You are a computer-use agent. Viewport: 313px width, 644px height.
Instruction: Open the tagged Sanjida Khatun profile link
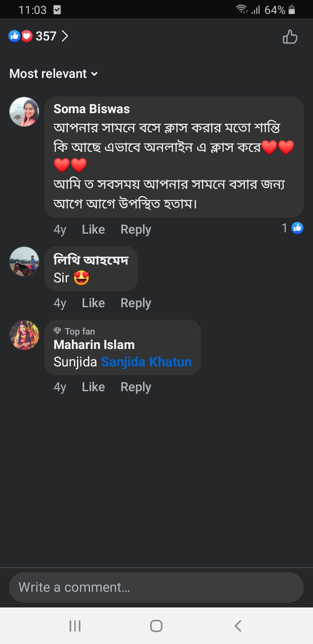146,362
